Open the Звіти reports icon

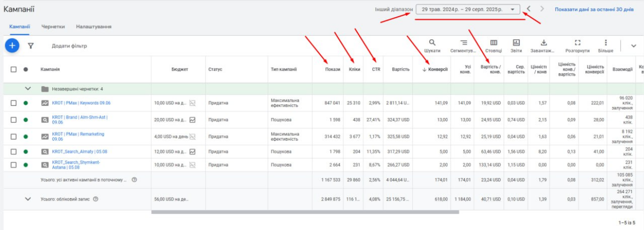[516, 43]
